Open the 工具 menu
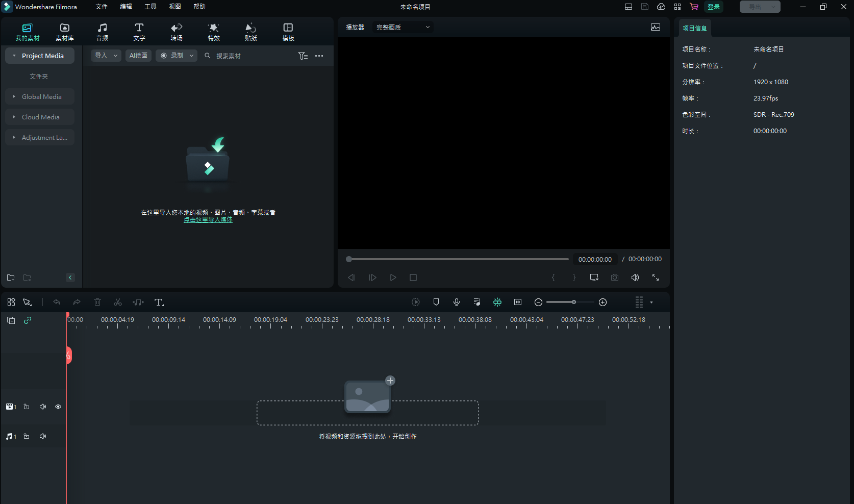 coord(150,7)
